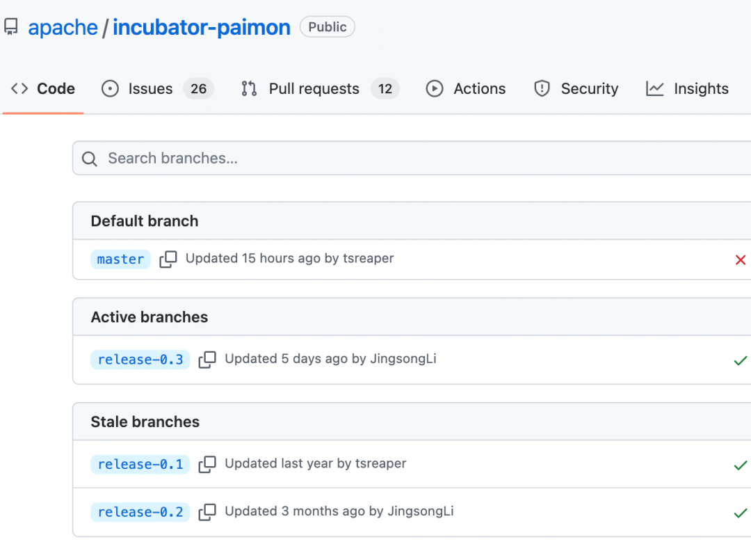
Task: Copy the release-0.3 branch name
Action: [207, 359]
